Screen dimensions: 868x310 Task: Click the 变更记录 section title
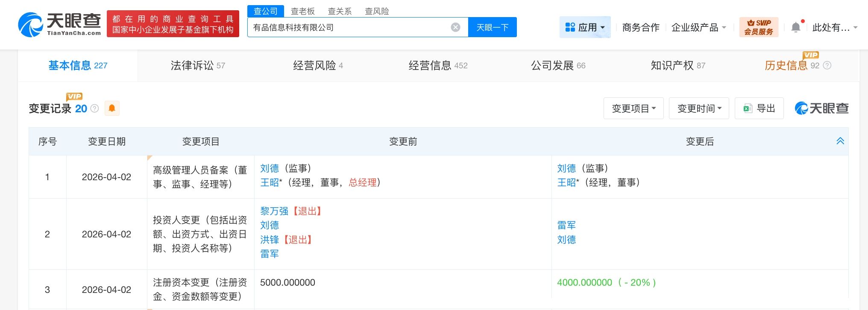click(x=50, y=108)
